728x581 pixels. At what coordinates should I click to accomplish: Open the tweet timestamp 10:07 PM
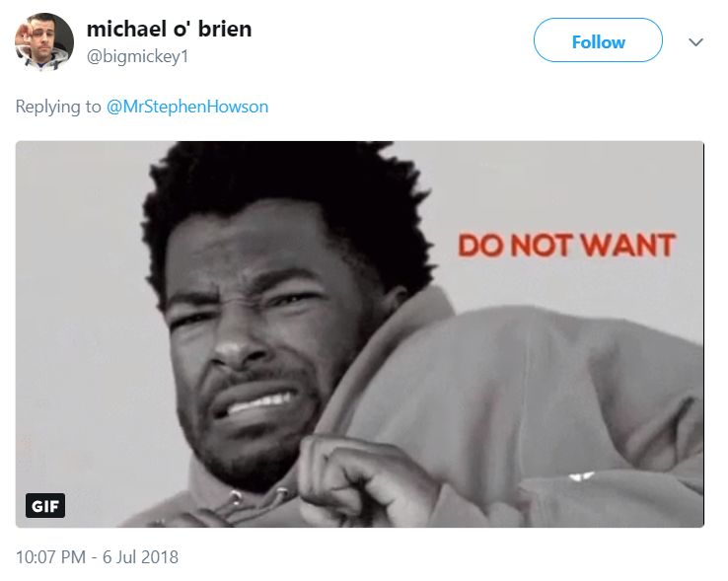50,557
